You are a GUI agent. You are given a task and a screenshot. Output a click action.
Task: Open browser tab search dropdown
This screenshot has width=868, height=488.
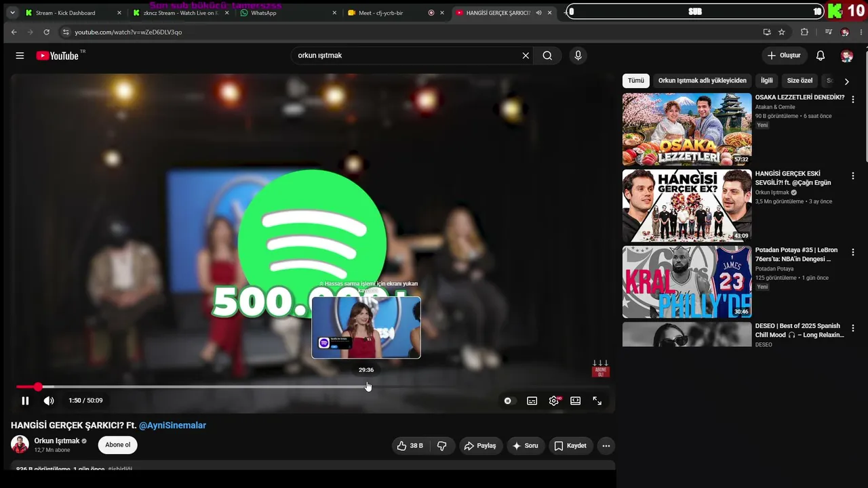point(12,13)
